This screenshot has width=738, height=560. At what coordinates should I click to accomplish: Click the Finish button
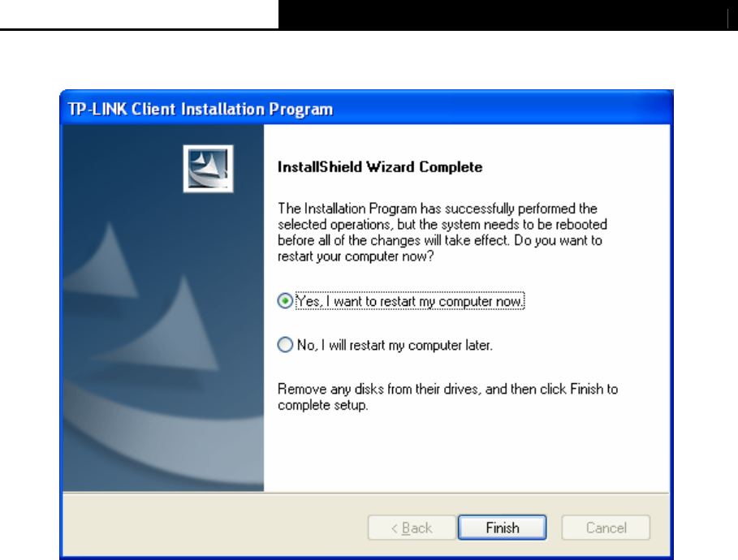(503, 528)
